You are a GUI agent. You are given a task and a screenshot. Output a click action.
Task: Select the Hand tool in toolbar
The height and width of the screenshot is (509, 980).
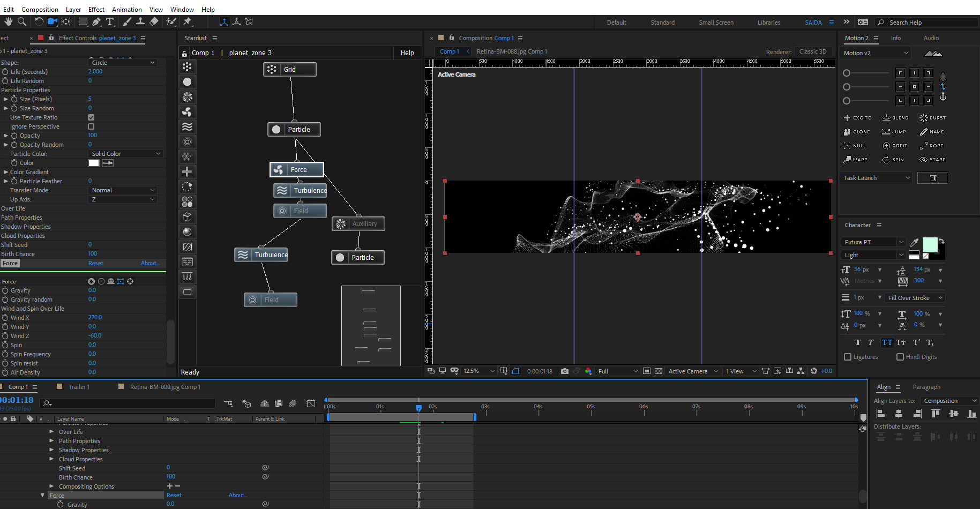tap(8, 21)
